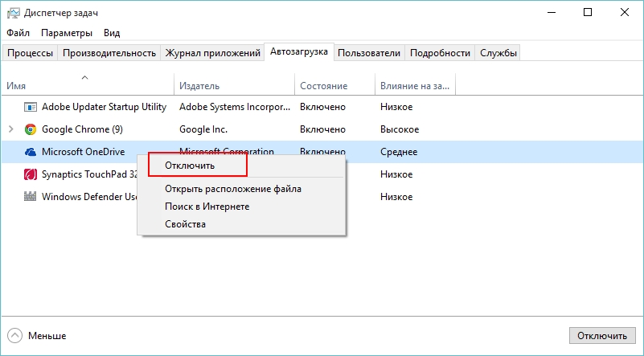
Task: Click the Включено status in Google Chrome row
Action: coord(323,129)
